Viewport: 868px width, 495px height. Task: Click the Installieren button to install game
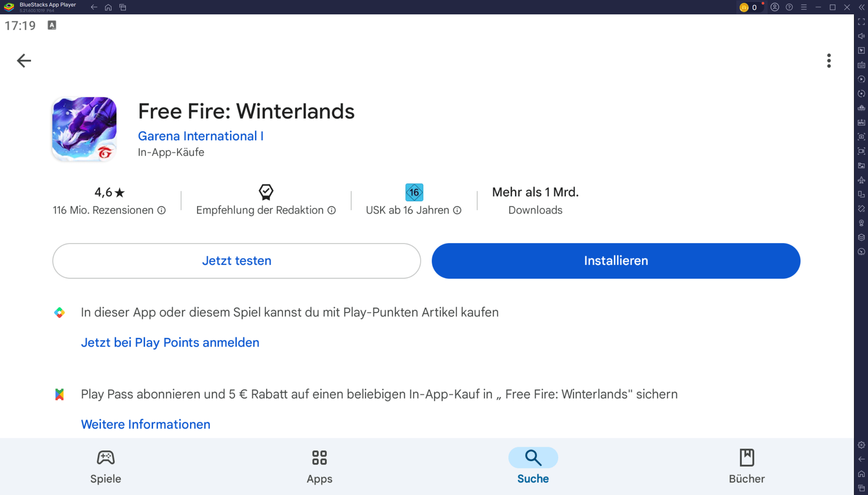(616, 260)
